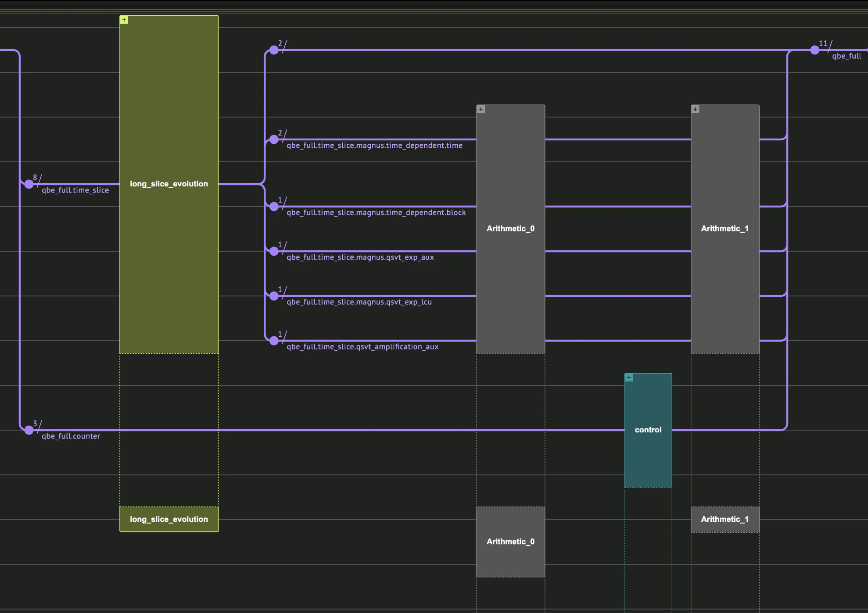Screen dimensions: 868x613
Task: Click the qbe_full.counter wire node
Action: [29, 430]
